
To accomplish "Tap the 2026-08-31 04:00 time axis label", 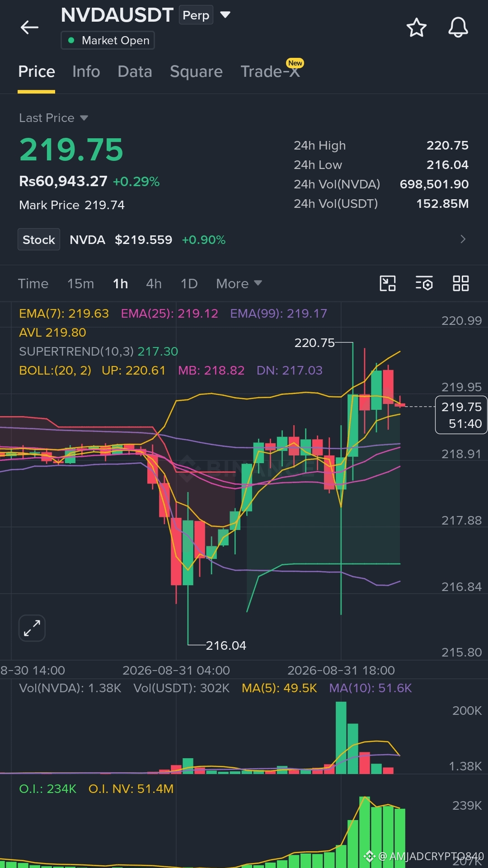I will [x=176, y=670].
